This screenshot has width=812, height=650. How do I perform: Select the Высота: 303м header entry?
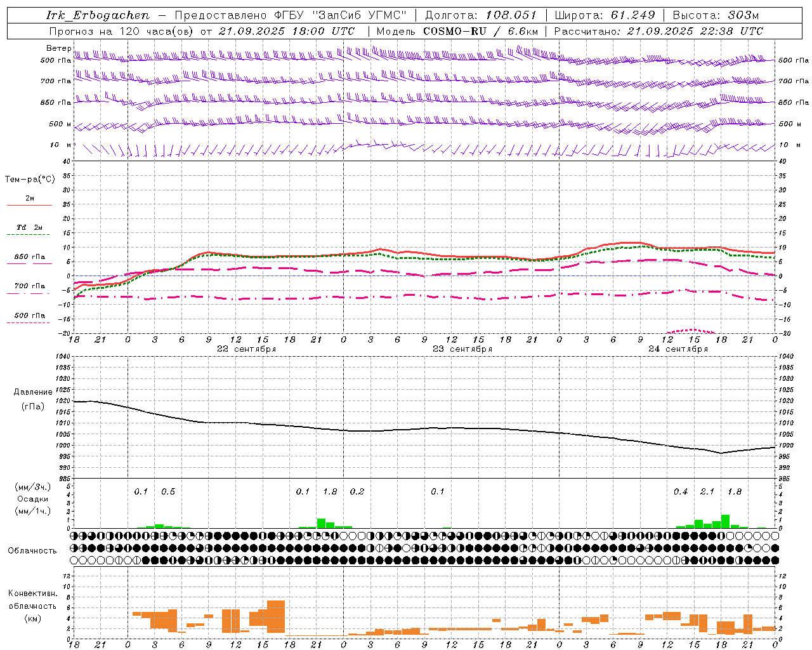pos(716,15)
